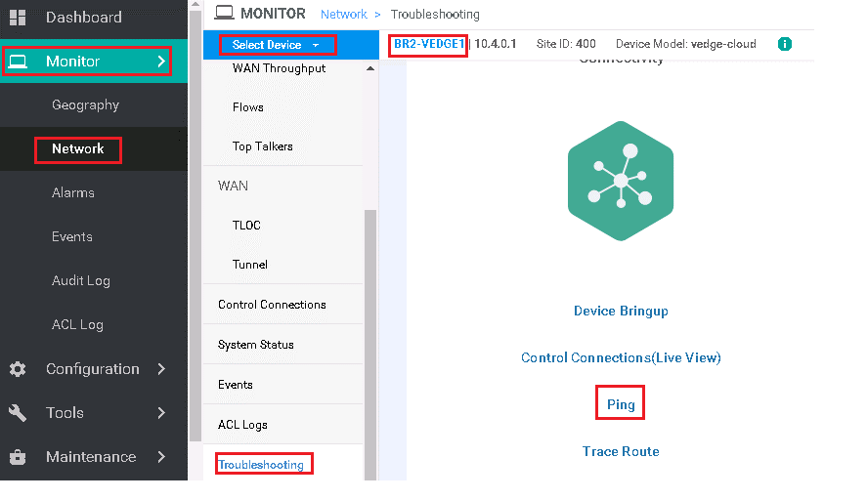The image size is (868, 500).
Task: Open Dashboard from the sidebar
Action: pyautogui.click(x=84, y=18)
